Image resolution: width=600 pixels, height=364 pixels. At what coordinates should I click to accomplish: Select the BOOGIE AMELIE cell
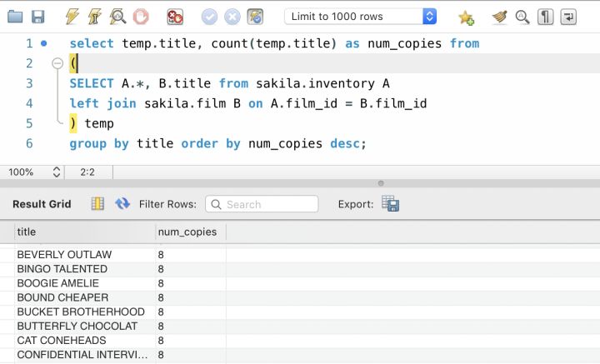[85, 283]
